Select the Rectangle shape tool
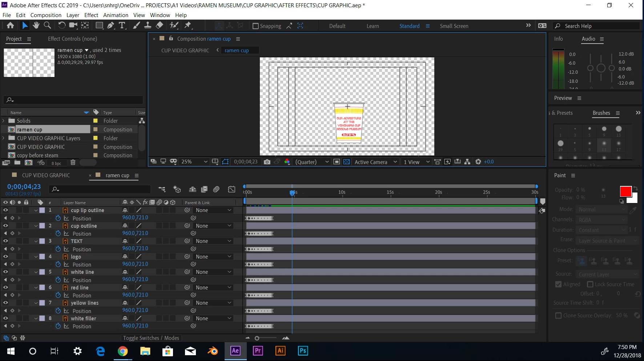Viewport: 644px width, 361px height. [99, 25]
